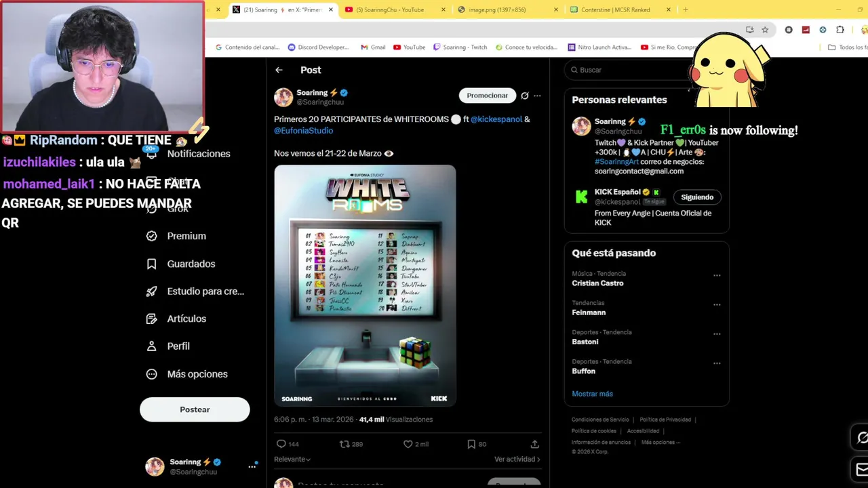
Task: Open options dots for Buffon trend
Action: coord(717,363)
